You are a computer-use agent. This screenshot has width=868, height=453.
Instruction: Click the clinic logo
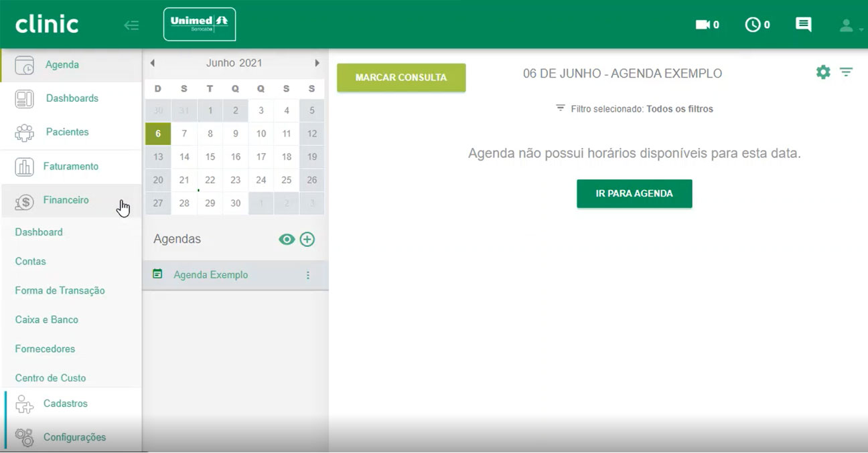[x=47, y=25]
